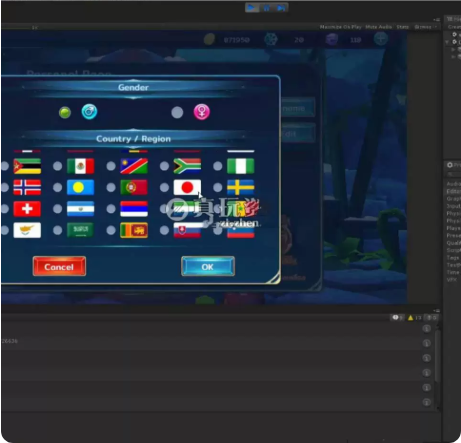Confirm with the blue OK button
461x443 pixels.
pos(208,266)
